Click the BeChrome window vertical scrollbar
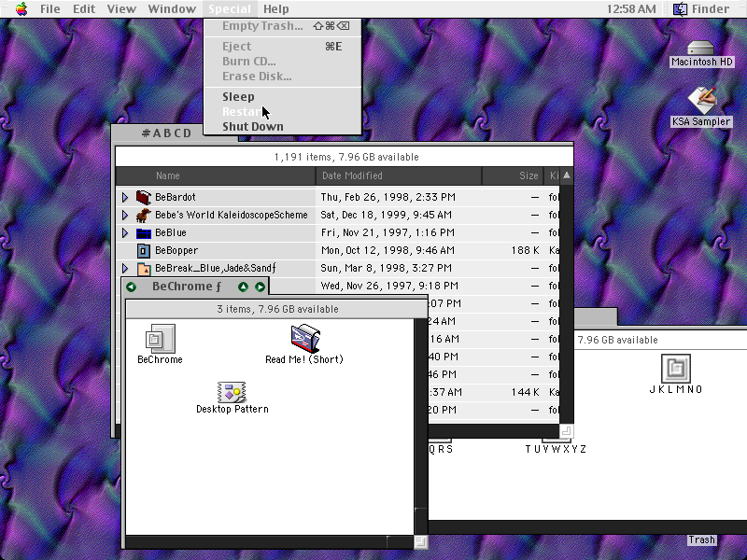The image size is (747, 560). [421, 427]
